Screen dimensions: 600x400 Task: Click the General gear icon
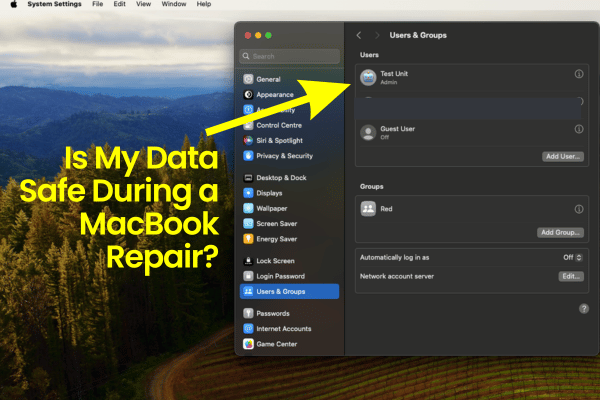[248, 79]
